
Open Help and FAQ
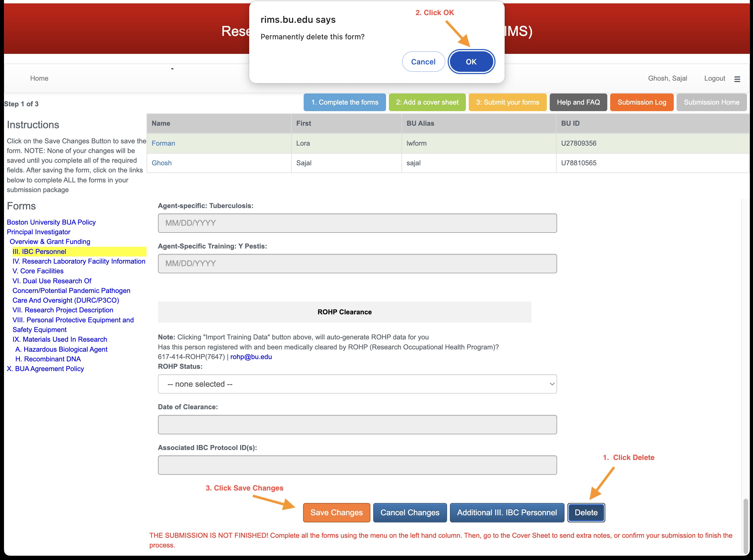(578, 102)
